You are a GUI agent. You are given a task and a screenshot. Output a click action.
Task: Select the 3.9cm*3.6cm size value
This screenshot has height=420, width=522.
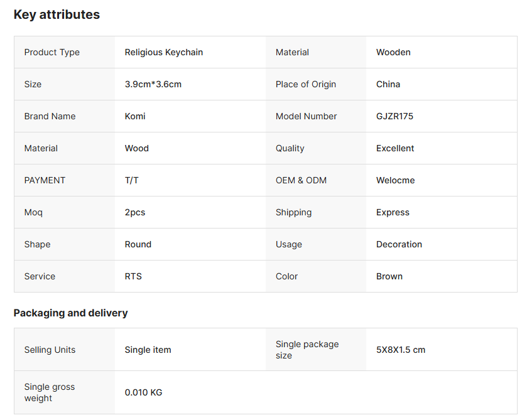click(x=153, y=84)
